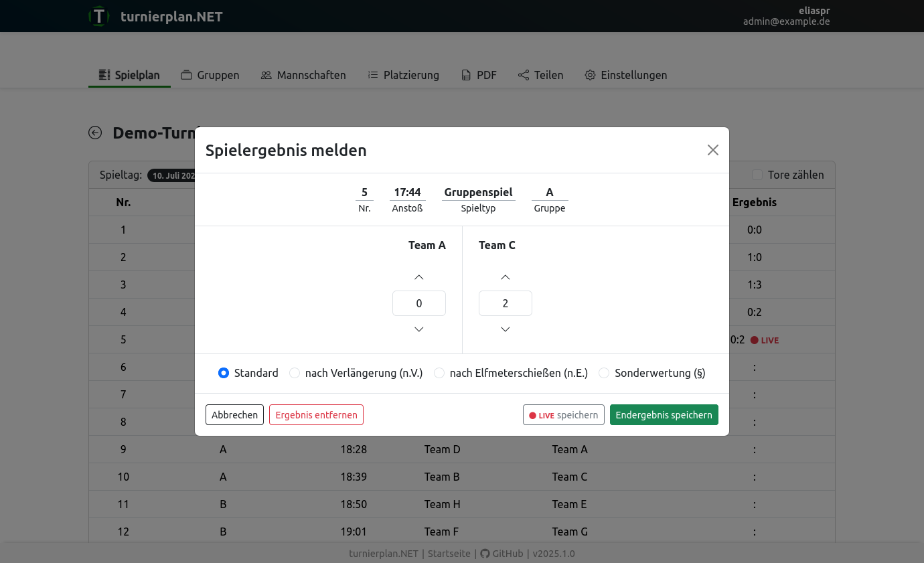Click the 0:0 result in row 1
Viewport: 924px width, 563px height.
click(x=755, y=230)
